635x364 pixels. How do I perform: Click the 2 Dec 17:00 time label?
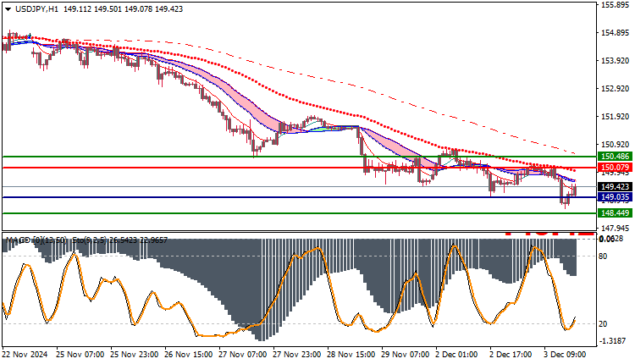pos(511,355)
